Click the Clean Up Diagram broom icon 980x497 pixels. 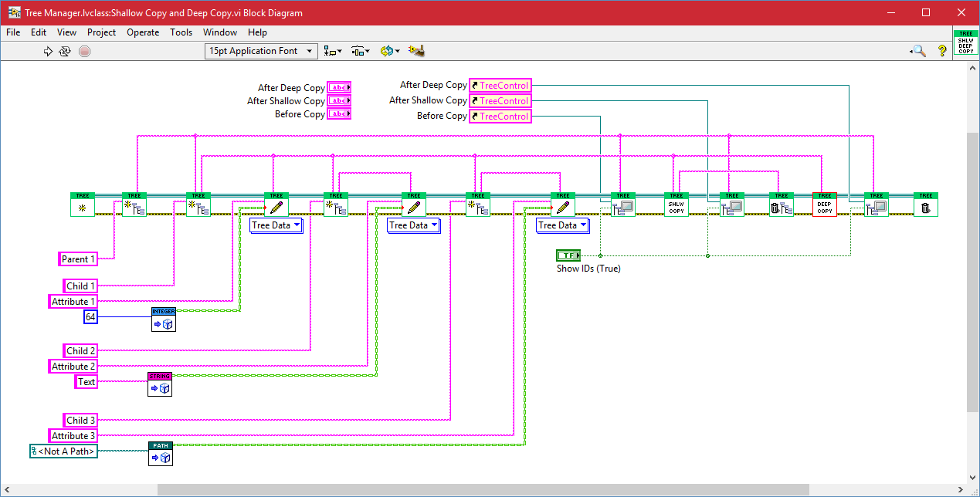click(417, 51)
